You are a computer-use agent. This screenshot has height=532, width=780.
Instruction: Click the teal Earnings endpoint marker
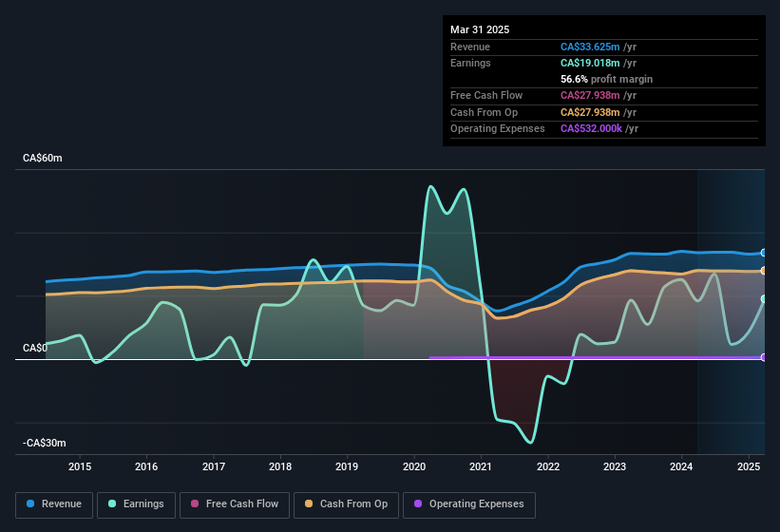764,299
